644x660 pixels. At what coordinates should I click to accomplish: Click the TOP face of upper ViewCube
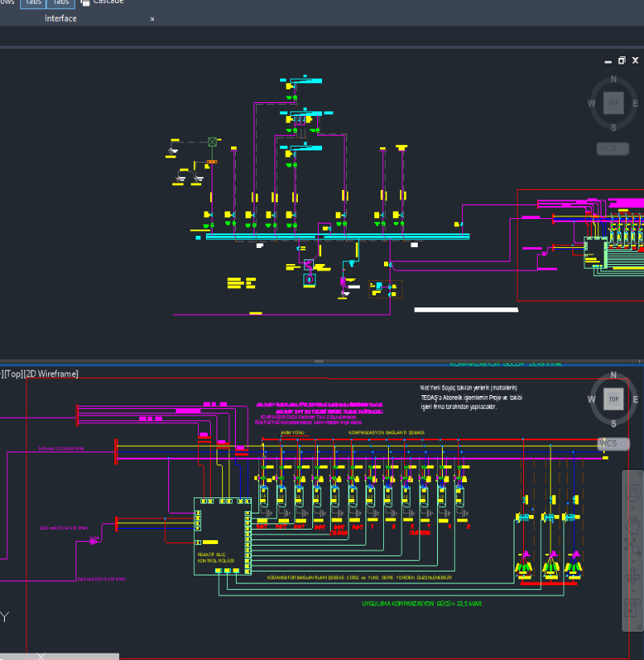613,103
